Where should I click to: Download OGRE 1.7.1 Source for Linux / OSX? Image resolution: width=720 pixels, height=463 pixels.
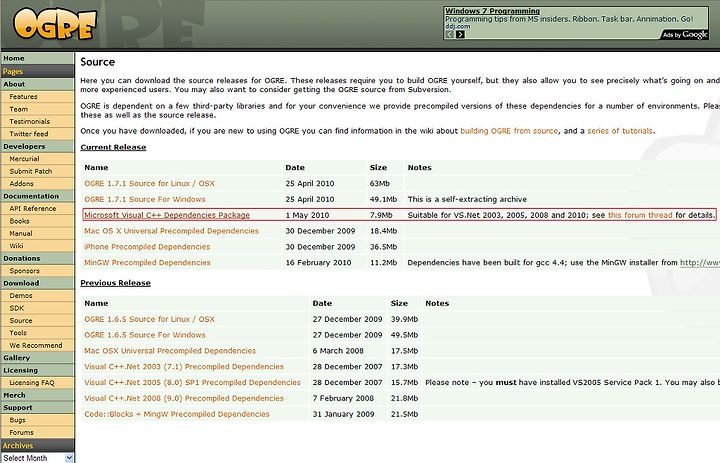click(x=149, y=183)
